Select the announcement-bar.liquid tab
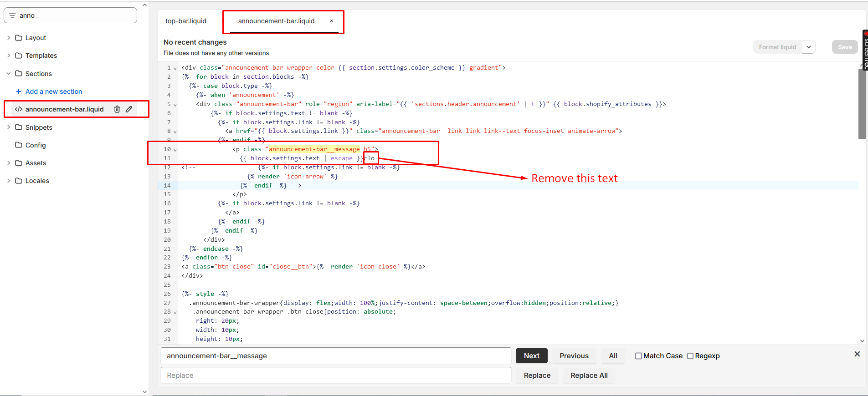868x396 pixels. point(276,21)
